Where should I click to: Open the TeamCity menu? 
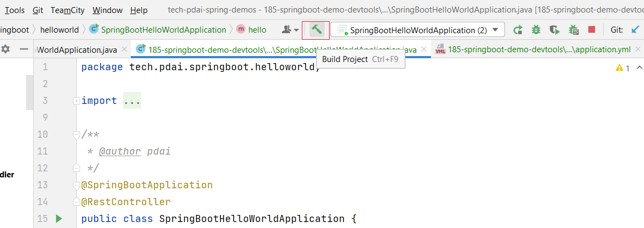(68, 10)
